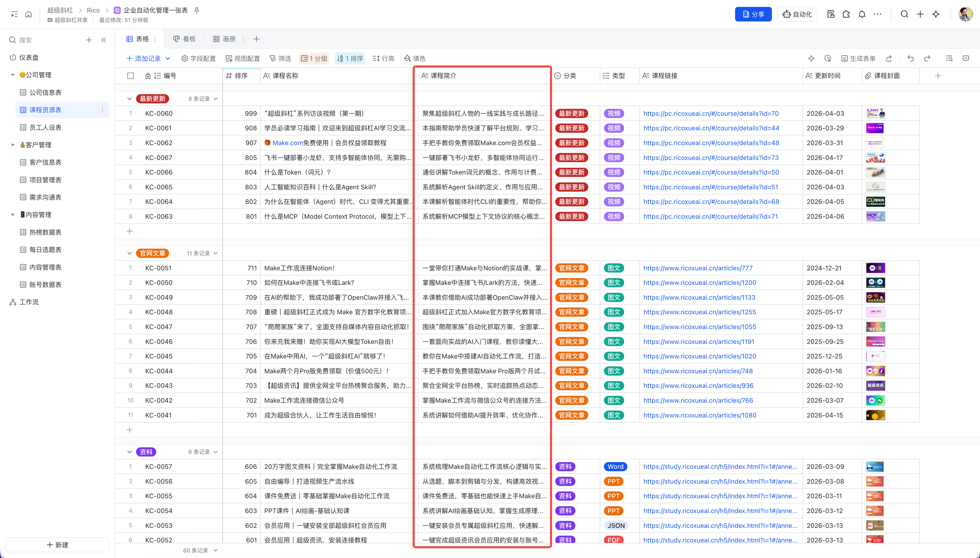This screenshot has height=558, width=980.
Task: Click the home icon in header
Action: click(28, 14)
